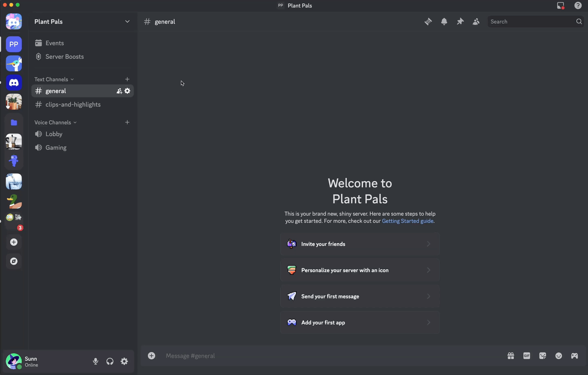Open folder with 3 notifications badge
The image size is (588, 375).
coord(14,221)
